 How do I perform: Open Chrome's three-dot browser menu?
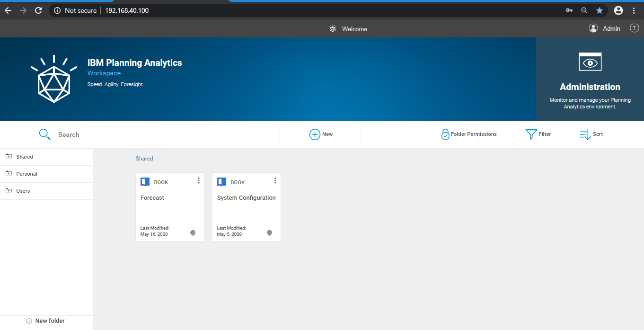tap(634, 10)
